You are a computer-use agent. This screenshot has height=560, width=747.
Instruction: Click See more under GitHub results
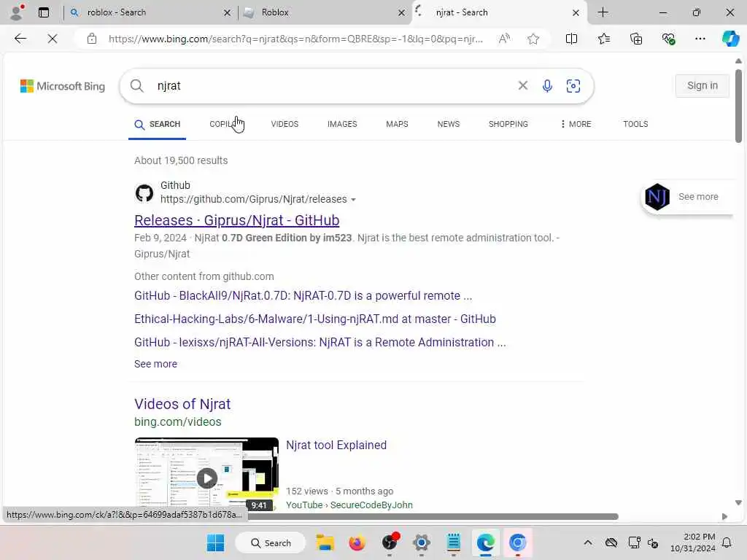click(155, 364)
